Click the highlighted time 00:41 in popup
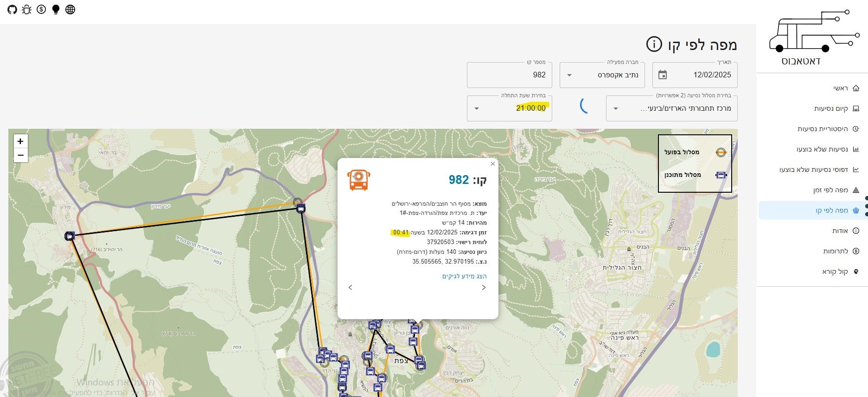This screenshot has height=397, width=868. [401, 233]
